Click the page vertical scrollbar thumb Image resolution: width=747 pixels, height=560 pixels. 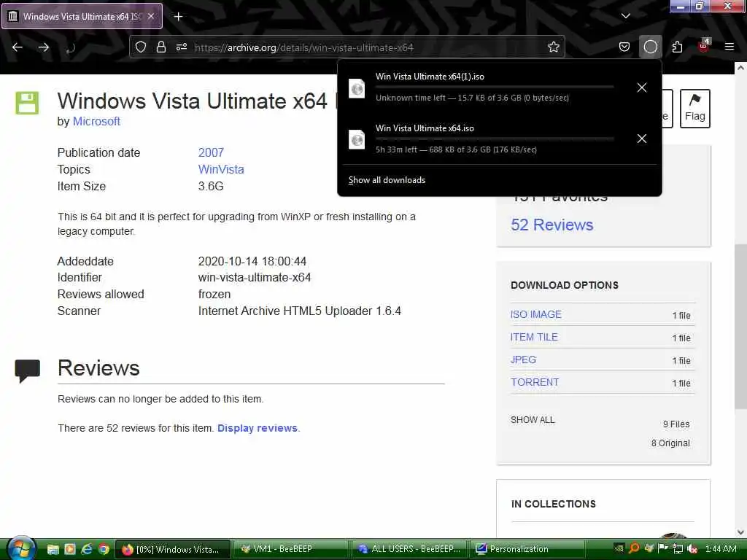(x=740, y=327)
